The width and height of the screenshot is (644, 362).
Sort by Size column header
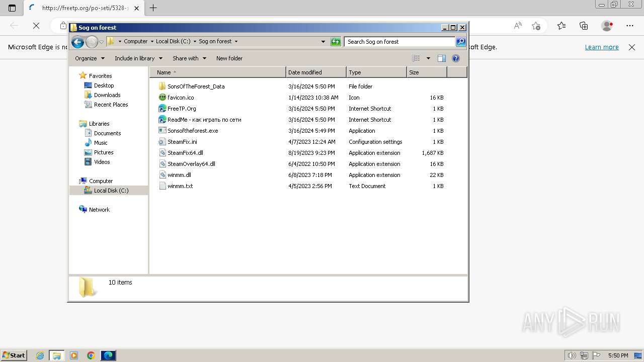(x=427, y=72)
